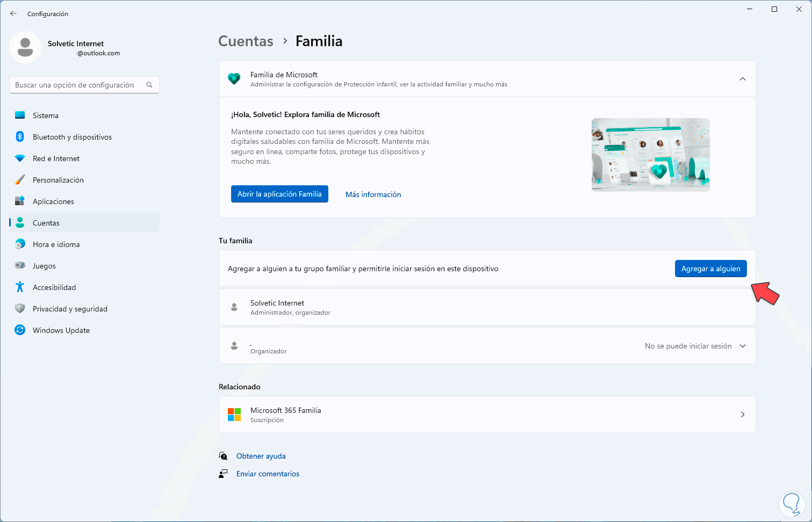Click the Solvetic Internet account name
Image resolution: width=812 pixels, height=522 pixels.
click(x=76, y=44)
